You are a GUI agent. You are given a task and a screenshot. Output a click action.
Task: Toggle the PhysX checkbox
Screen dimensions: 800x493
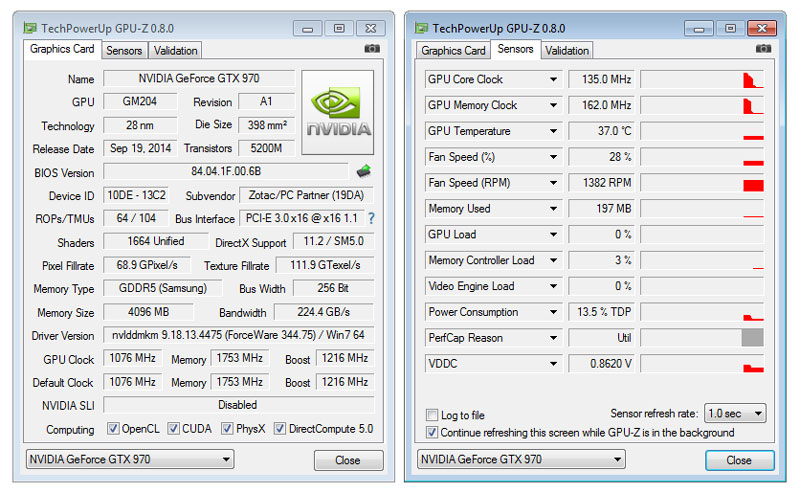click(x=227, y=429)
